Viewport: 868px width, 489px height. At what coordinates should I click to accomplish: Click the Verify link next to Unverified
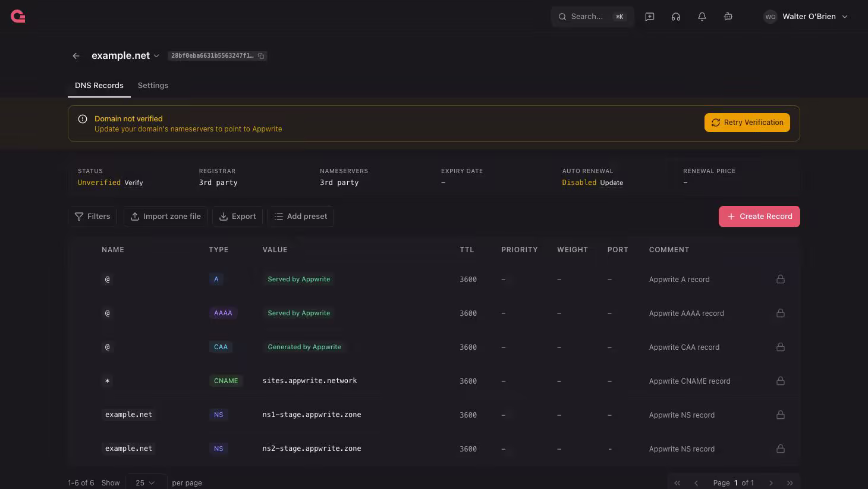point(134,183)
